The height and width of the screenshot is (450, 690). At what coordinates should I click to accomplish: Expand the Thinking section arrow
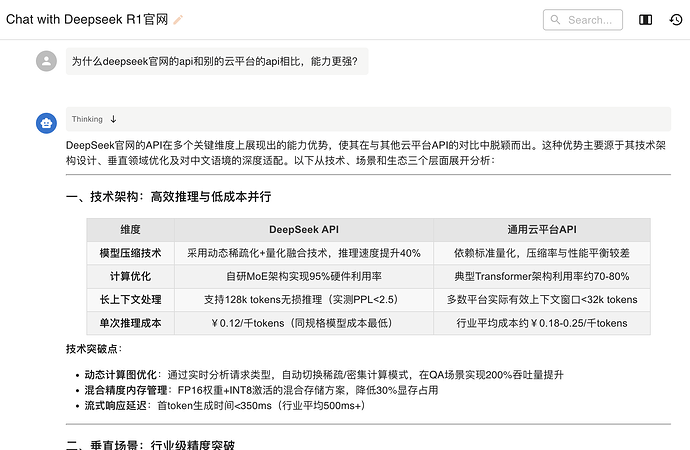coord(113,119)
